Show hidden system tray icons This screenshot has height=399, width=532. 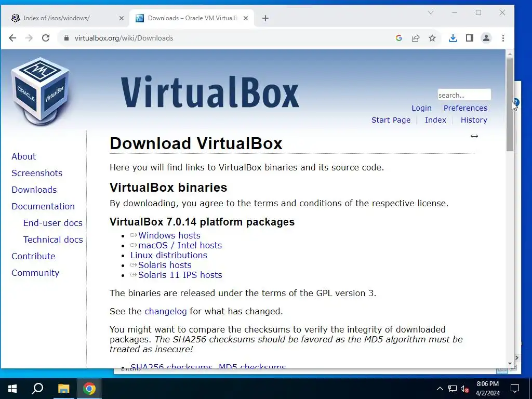440,389
